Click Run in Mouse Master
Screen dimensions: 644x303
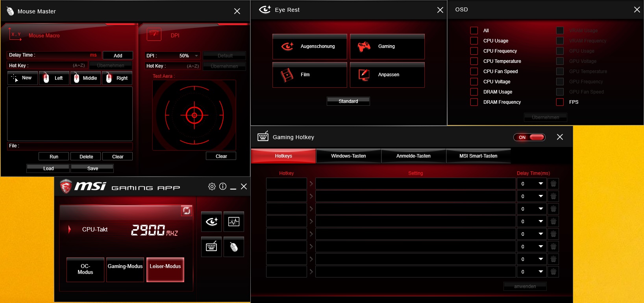[x=54, y=156]
